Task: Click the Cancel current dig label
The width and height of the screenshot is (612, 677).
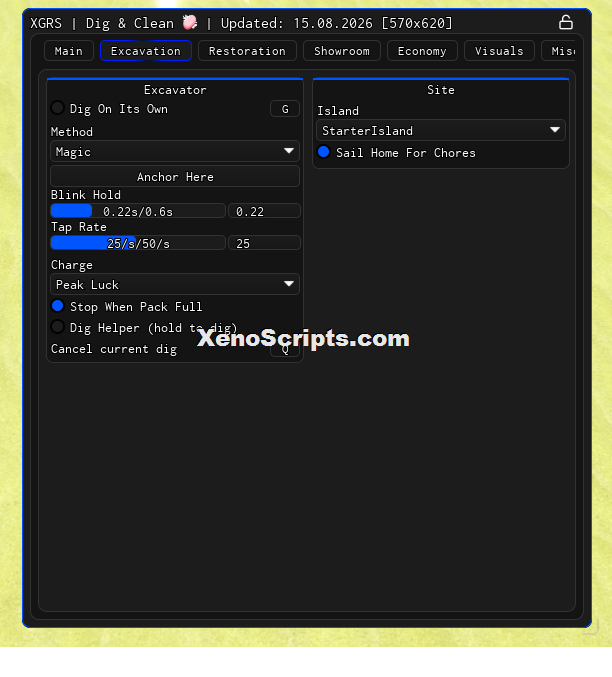Action: click(114, 349)
